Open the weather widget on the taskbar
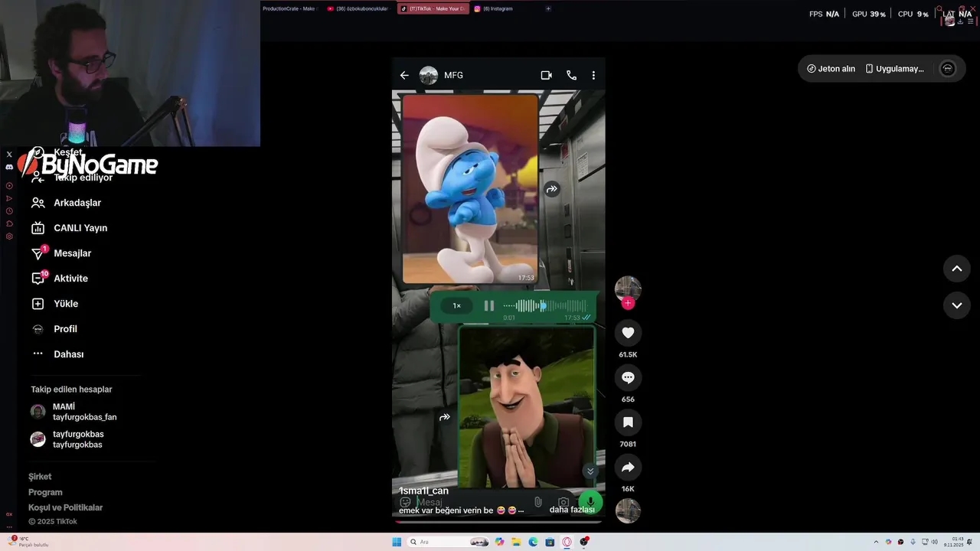The width and height of the screenshot is (980, 551). 29,542
